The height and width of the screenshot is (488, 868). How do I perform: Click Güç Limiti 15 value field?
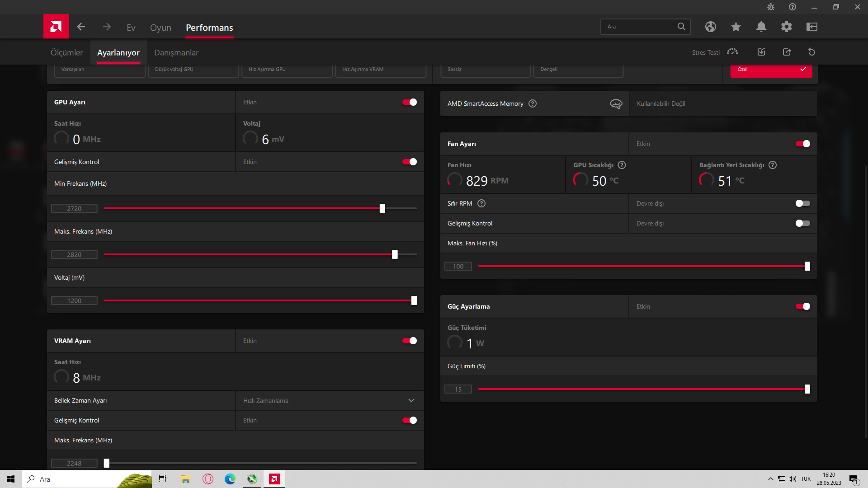[x=458, y=389]
